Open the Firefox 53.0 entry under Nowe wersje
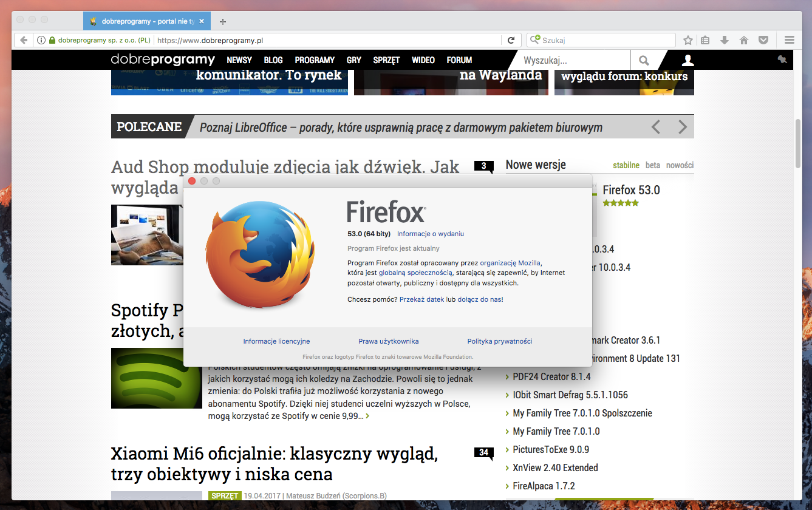Image resolution: width=812 pixels, height=510 pixels. [x=631, y=190]
